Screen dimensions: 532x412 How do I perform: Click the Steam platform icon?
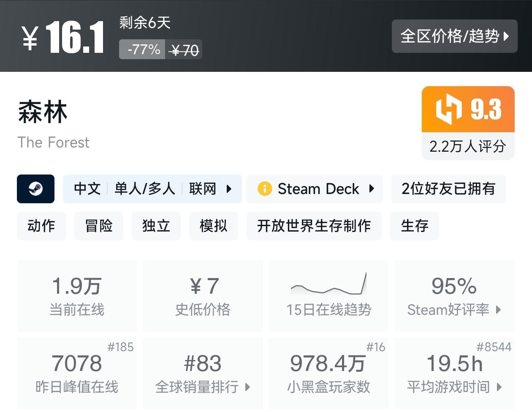click(35, 189)
